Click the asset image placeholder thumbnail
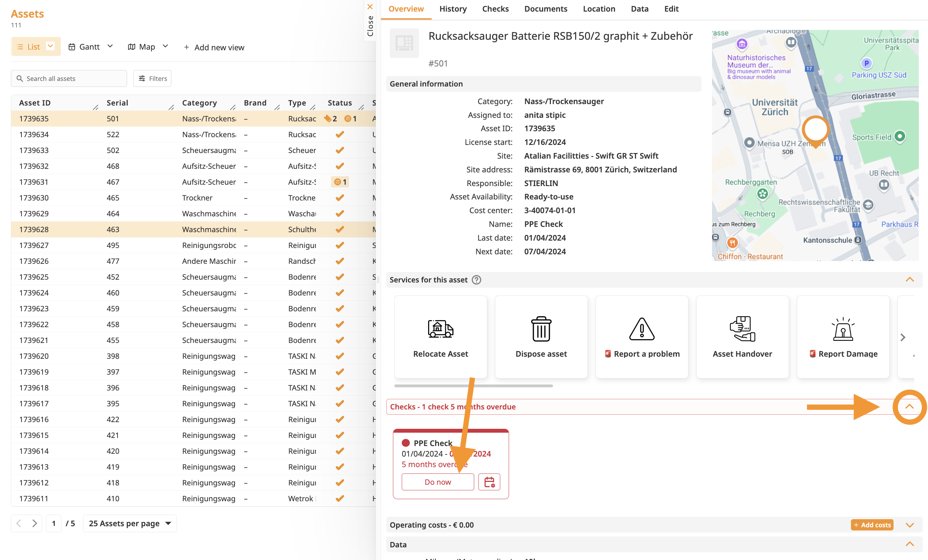Viewport: 928px width, 560px height. click(x=404, y=43)
